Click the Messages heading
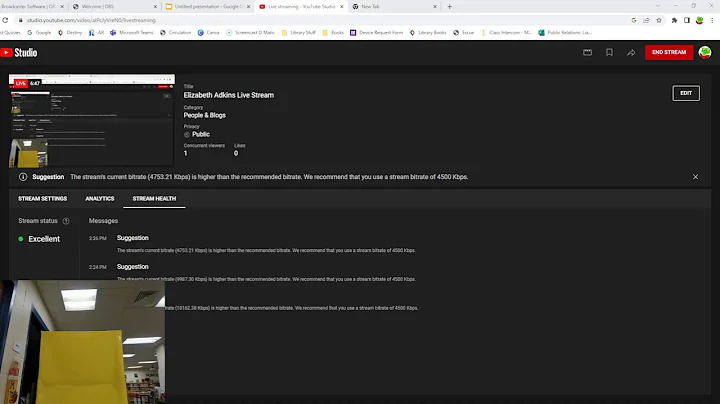720x404 pixels. [103, 221]
